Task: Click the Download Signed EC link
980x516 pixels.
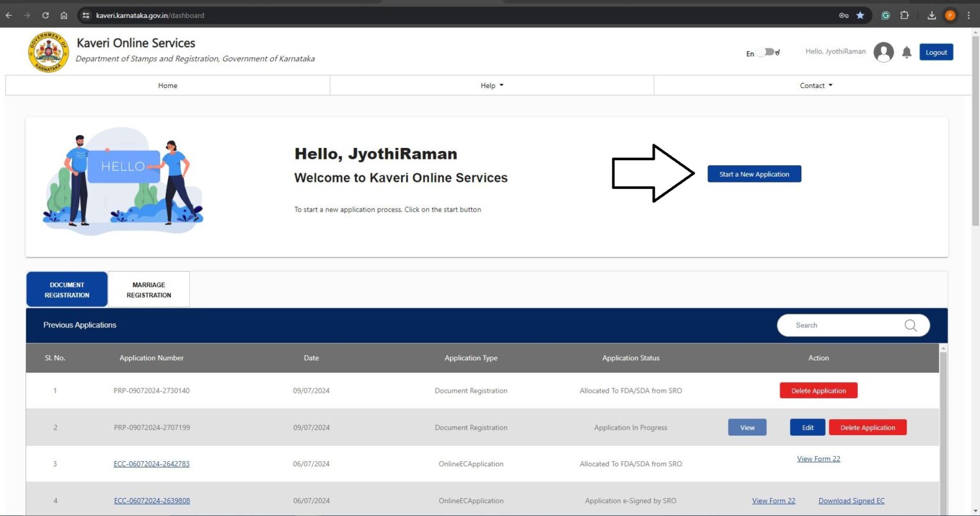Action: tap(851, 501)
